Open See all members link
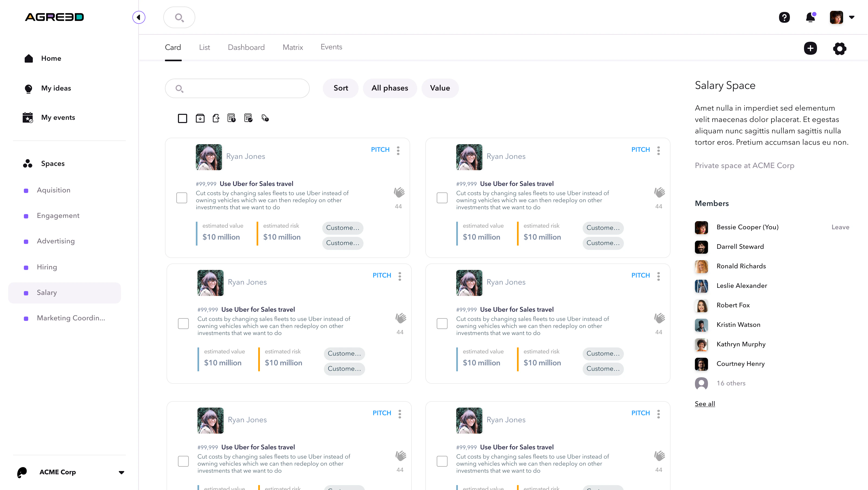The image size is (868, 490). pos(705,404)
